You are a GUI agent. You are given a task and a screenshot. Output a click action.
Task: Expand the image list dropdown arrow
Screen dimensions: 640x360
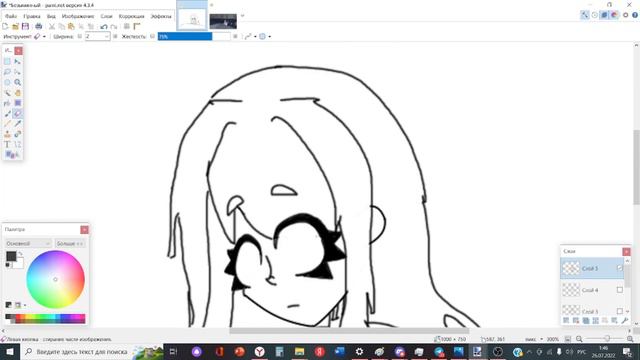pyautogui.click(x=242, y=16)
